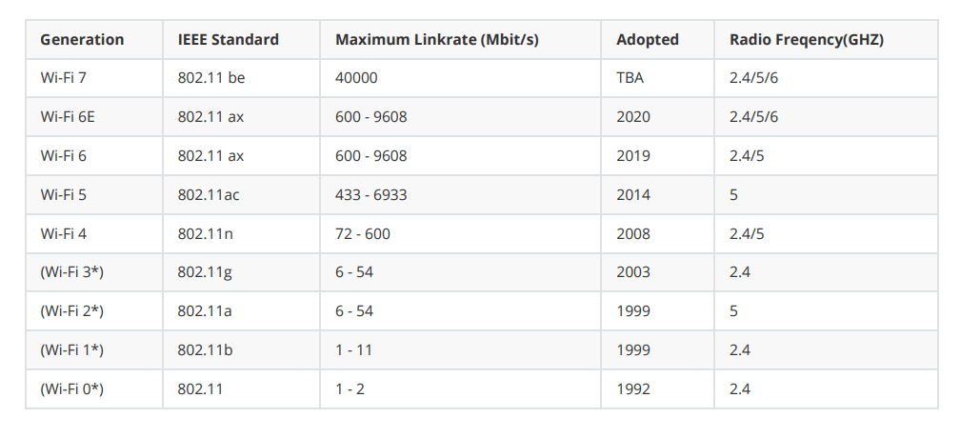Click the Generation column header
This screenshot has width=980, height=437.
point(82,39)
